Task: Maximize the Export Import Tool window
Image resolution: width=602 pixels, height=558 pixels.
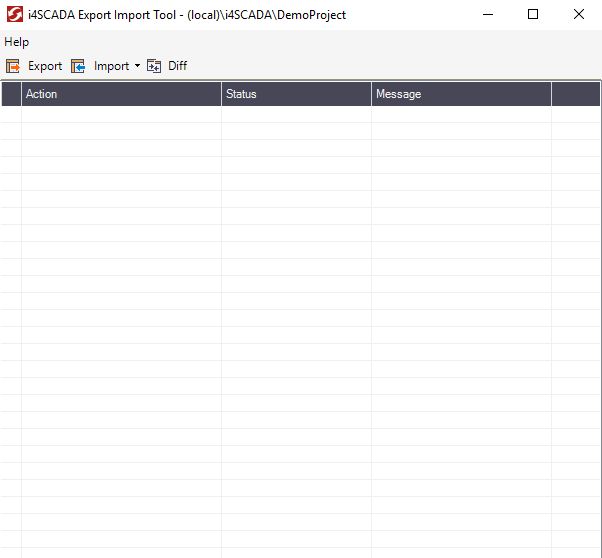Action: coord(533,15)
